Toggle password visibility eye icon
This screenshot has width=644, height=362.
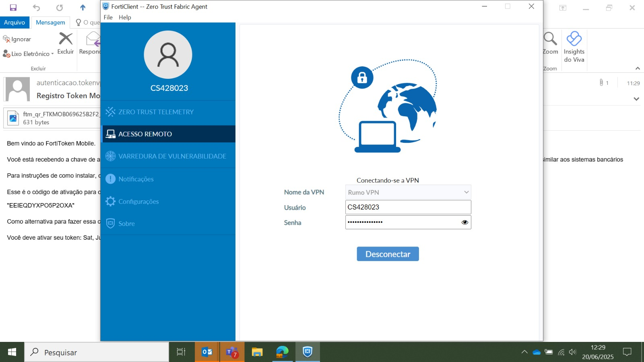465,222
